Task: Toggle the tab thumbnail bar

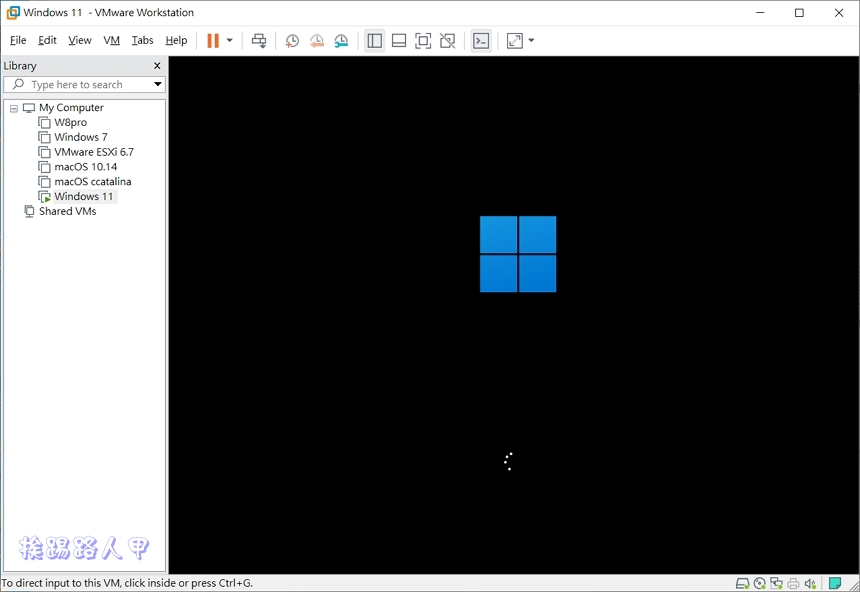Action: [x=399, y=40]
